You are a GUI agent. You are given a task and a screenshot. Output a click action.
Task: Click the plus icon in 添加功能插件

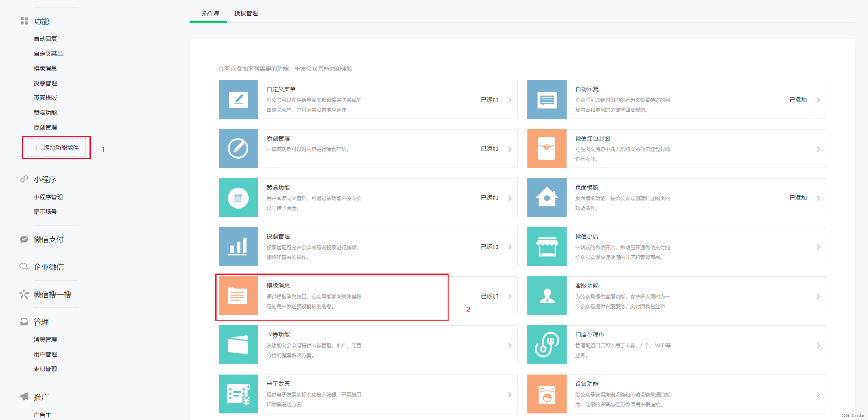[37, 148]
